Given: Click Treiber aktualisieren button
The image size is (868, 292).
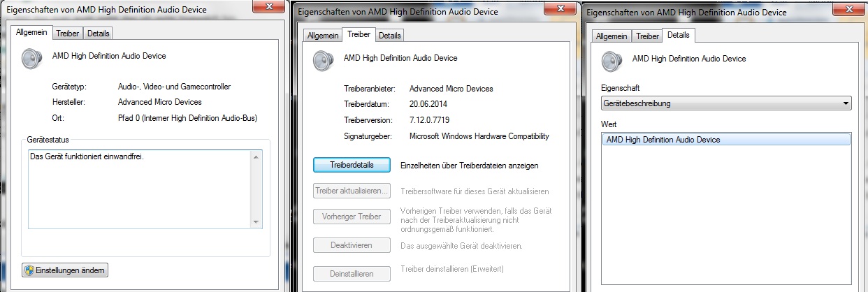Looking at the screenshot, I should coord(352,191).
